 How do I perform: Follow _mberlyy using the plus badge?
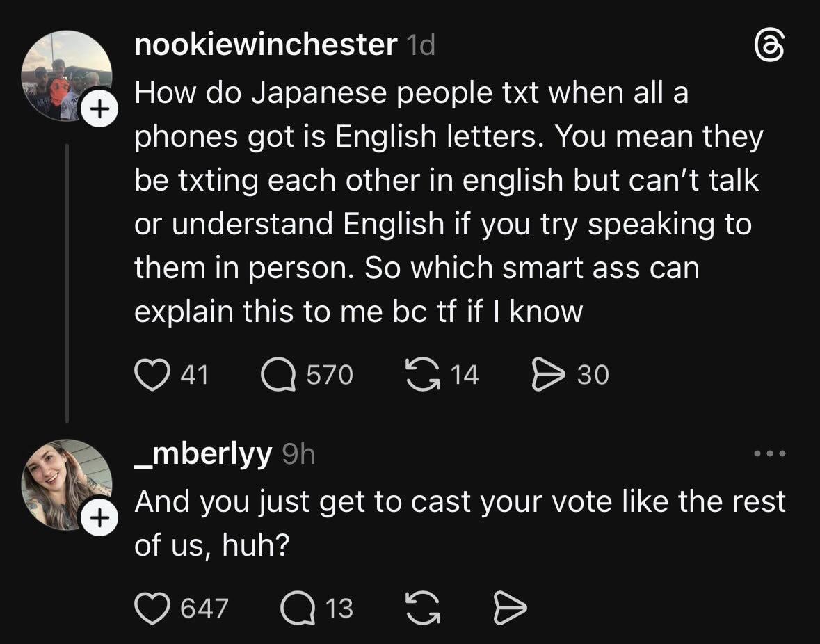click(x=99, y=518)
